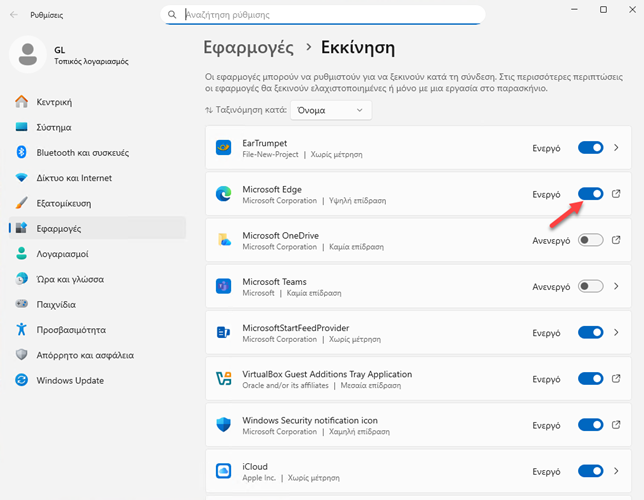Click the Εκκίνηση page heading

coord(358,48)
